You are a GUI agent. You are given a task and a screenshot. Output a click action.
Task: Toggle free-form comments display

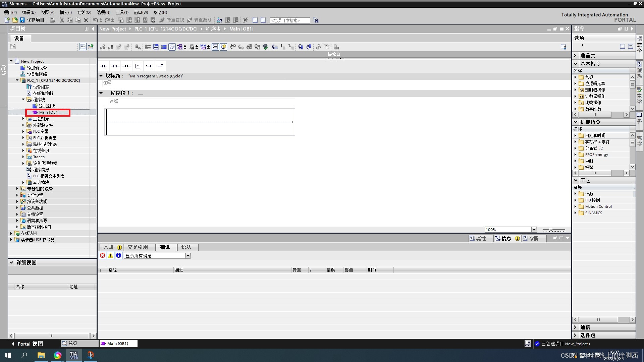click(172, 47)
